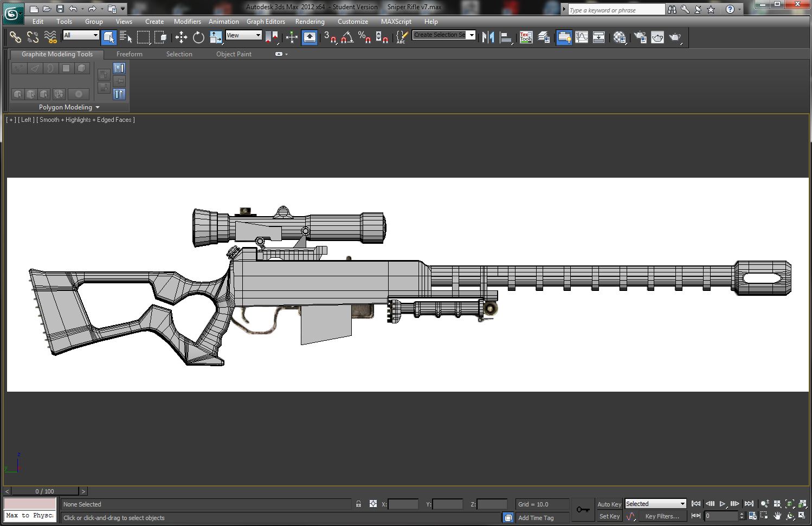The height and width of the screenshot is (526, 812).
Task: Enable the Auto Key animation toggle
Action: click(609, 504)
